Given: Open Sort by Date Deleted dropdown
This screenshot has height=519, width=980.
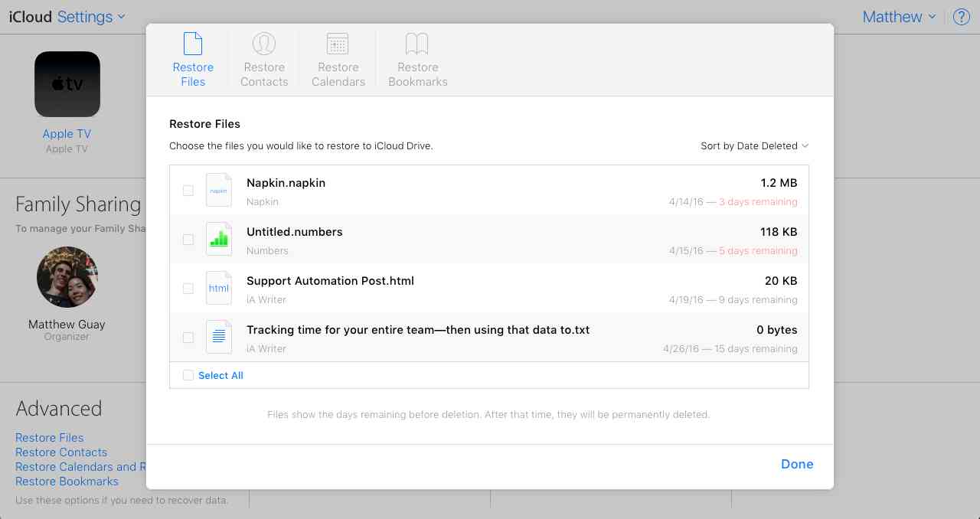Looking at the screenshot, I should tap(754, 146).
